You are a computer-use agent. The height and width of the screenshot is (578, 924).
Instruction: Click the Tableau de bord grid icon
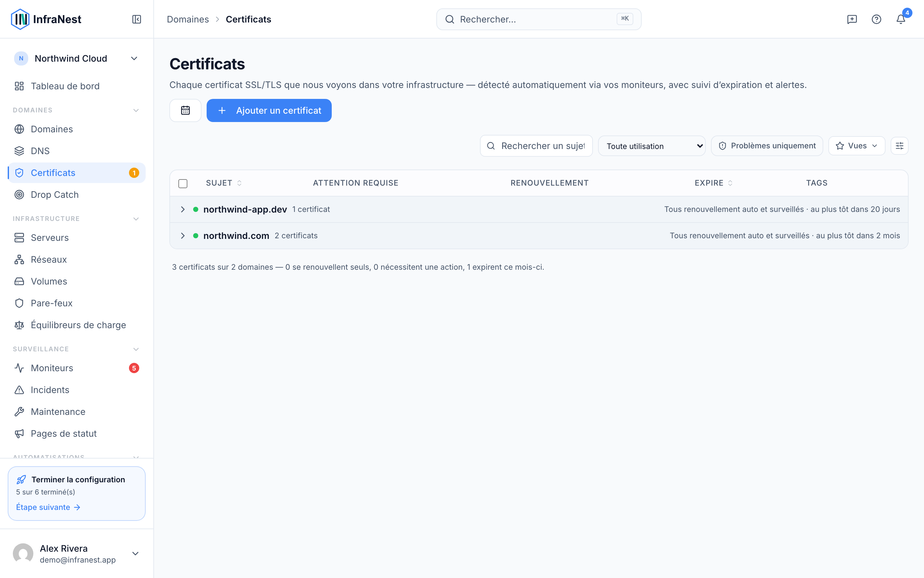tap(19, 86)
